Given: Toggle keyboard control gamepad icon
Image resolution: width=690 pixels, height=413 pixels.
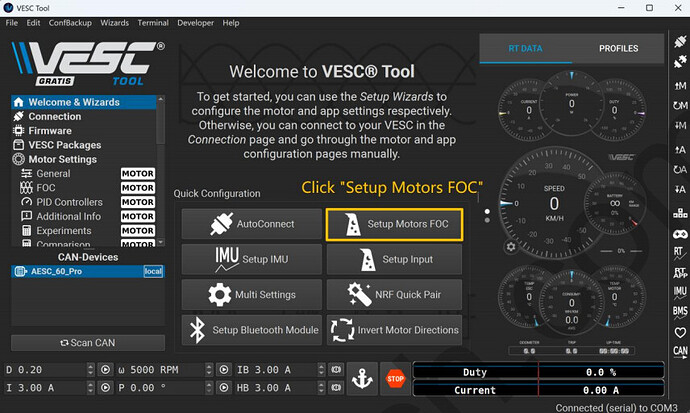Looking at the screenshot, I should [x=680, y=234].
